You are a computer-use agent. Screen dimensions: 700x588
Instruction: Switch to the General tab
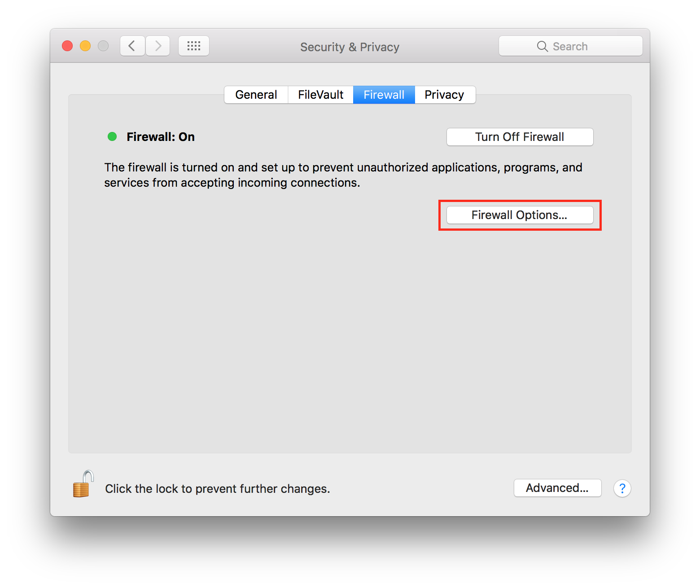click(256, 95)
